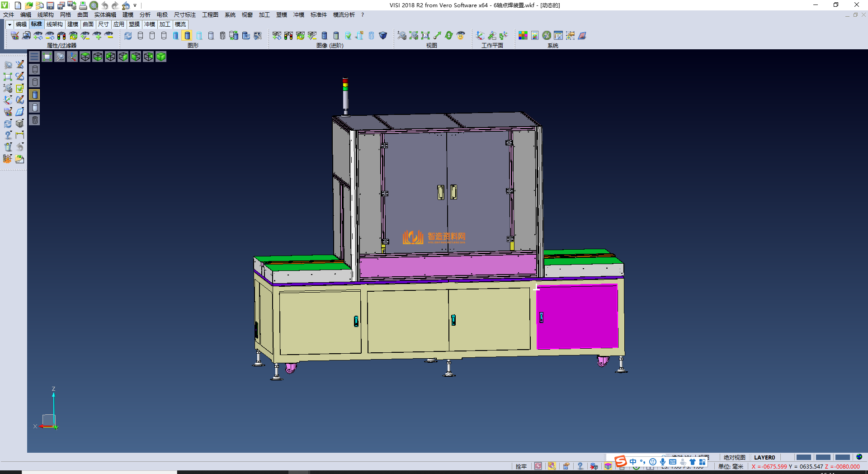Click the Open file icon in quick toolbar
868x474 pixels.
tap(28, 5)
